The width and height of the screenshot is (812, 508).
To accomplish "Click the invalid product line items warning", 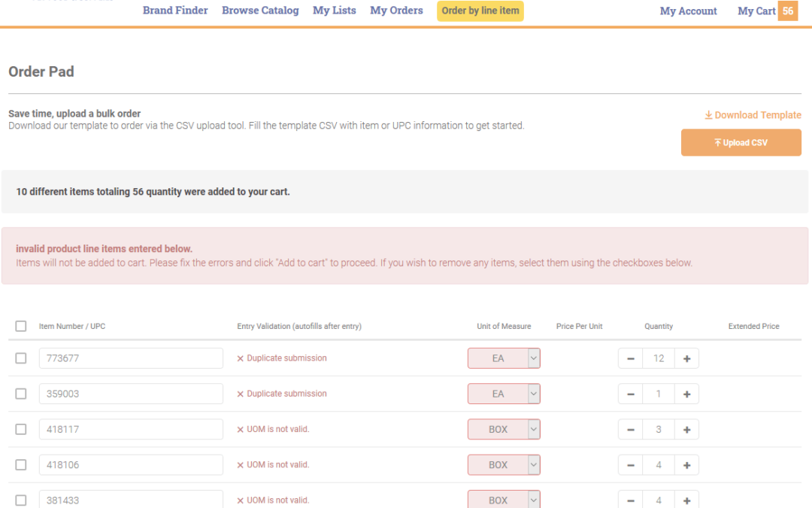I will [x=404, y=256].
